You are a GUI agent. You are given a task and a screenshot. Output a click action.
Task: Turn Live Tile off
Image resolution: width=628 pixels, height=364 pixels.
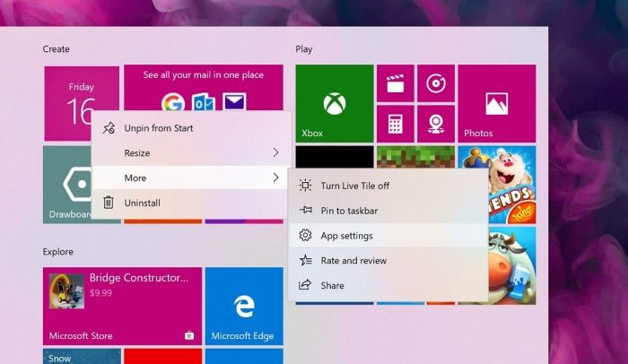354,186
